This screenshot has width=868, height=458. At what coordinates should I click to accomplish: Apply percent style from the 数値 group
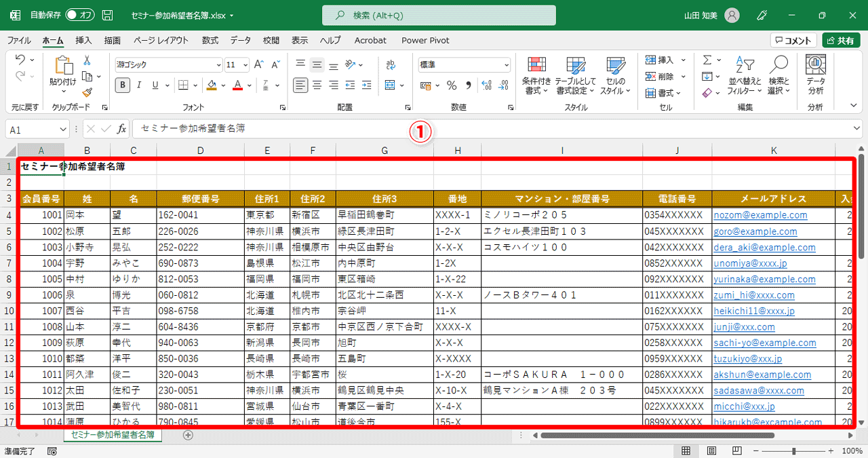(451, 87)
